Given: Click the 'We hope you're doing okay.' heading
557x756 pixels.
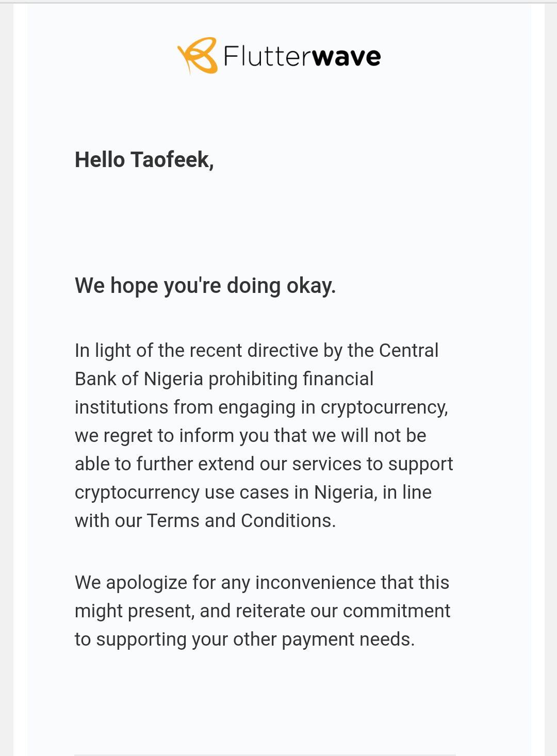Looking at the screenshot, I should click(x=205, y=286).
